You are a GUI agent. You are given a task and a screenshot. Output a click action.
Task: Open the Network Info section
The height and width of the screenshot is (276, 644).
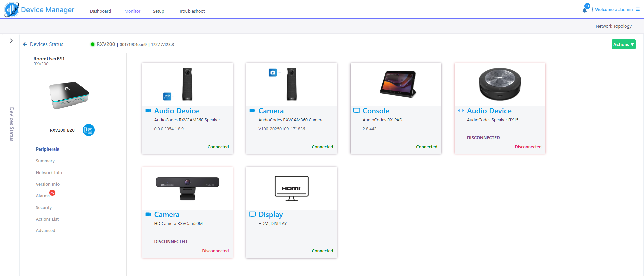[49, 172]
